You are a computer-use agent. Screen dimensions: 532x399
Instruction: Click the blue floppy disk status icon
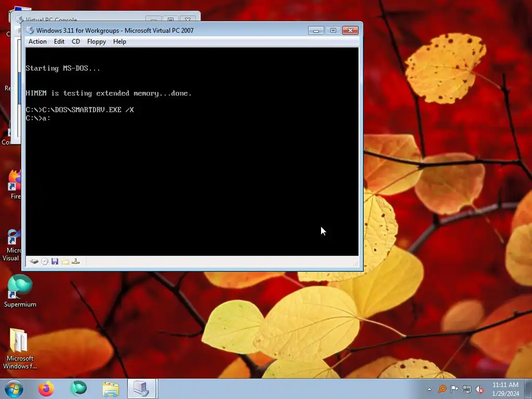[x=55, y=261]
